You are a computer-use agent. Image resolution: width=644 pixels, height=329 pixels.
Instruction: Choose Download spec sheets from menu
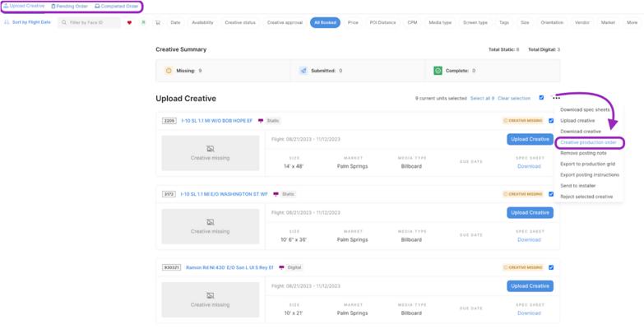585,109
